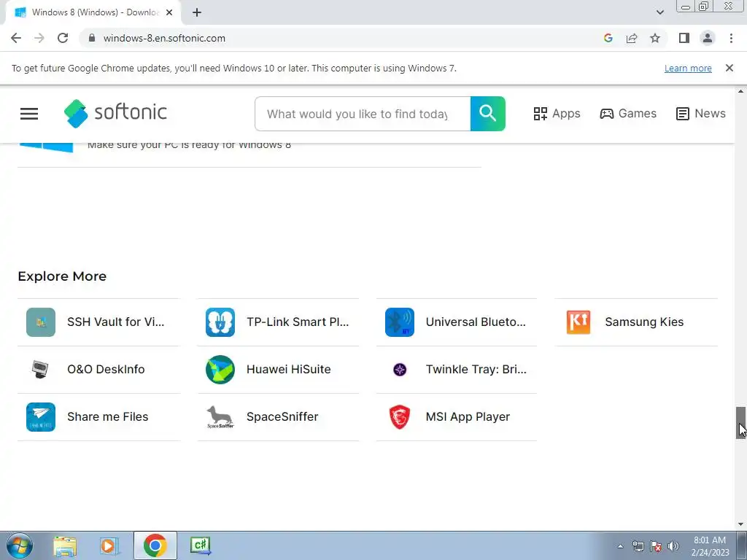
Task: Open O&O DeskInfo link
Action: pos(106,370)
